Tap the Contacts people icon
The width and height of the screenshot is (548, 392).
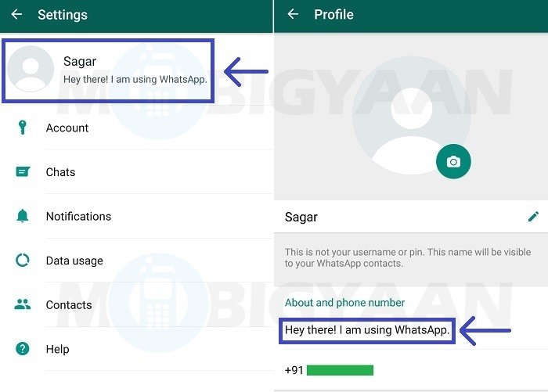pyautogui.click(x=23, y=304)
